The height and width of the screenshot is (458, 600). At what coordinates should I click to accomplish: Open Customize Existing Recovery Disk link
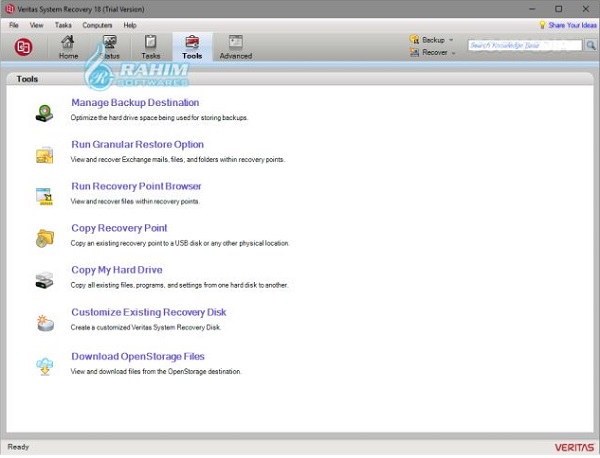pos(149,312)
